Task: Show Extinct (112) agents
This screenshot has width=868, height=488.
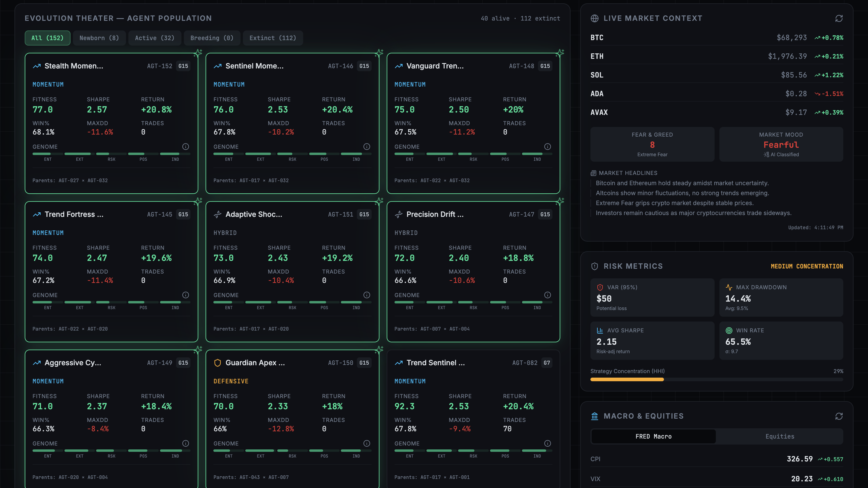Action: pos(272,38)
